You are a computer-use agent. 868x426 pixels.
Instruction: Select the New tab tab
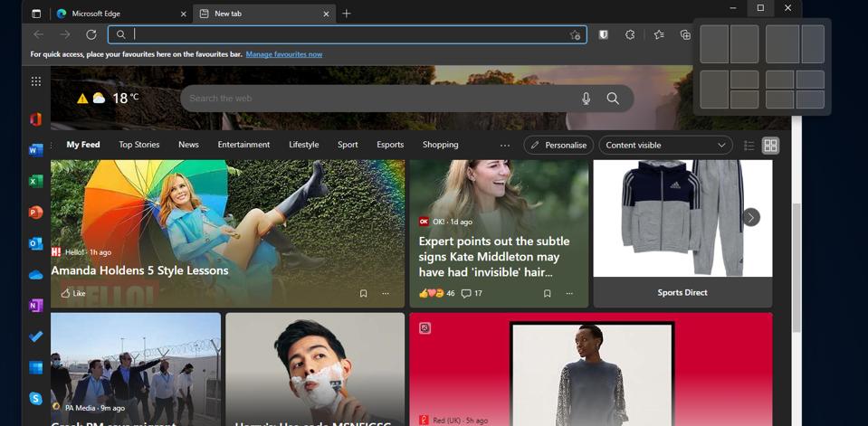click(264, 14)
